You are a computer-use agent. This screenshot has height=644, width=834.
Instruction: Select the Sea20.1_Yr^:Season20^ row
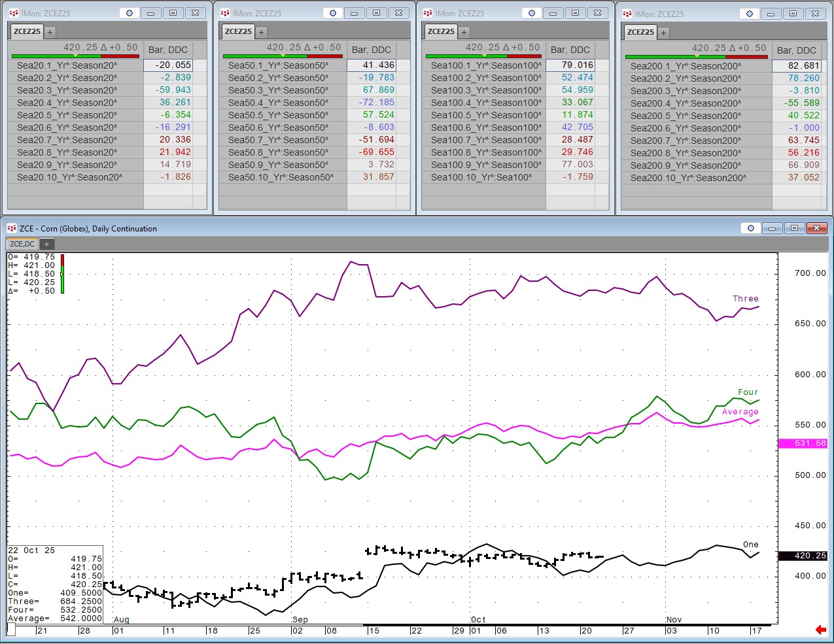pyautogui.click(x=67, y=65)
